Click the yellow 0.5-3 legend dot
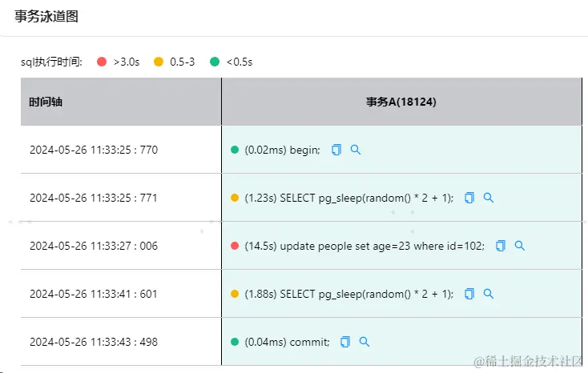The width and height of the screenshot is (588, 373). pos(159,62)
